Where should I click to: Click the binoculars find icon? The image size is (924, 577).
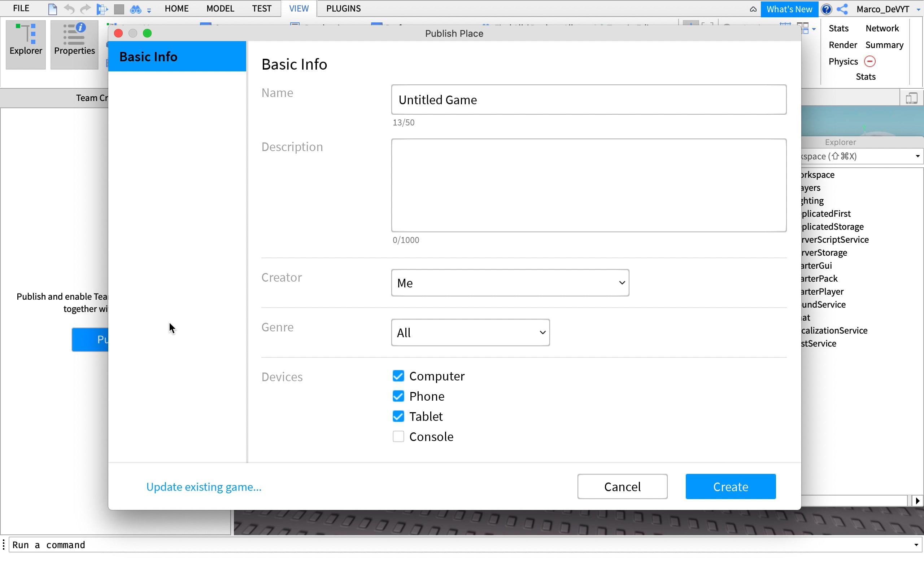point(136,9)
